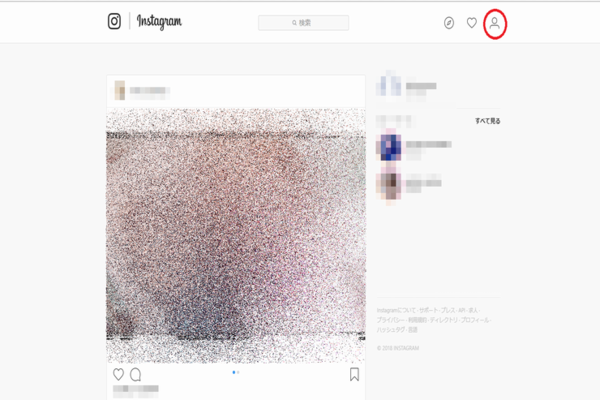The width and height of the screenshot is (600, 400).
Task: Open the blue suggested-user avatar
Action: 389,147
